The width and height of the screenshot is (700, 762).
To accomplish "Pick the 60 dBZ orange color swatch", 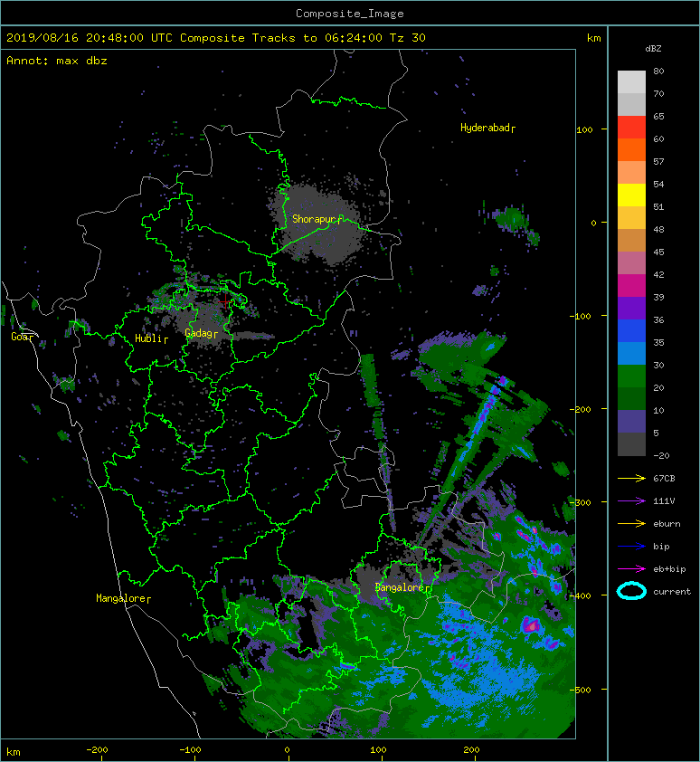I will (631, 149).
